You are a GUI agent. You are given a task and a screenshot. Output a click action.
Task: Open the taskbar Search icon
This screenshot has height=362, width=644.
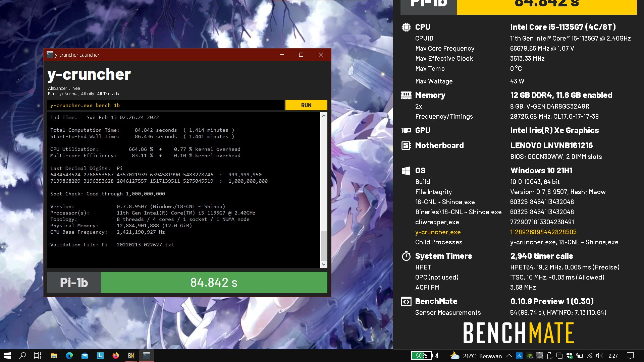pos(22,356)
